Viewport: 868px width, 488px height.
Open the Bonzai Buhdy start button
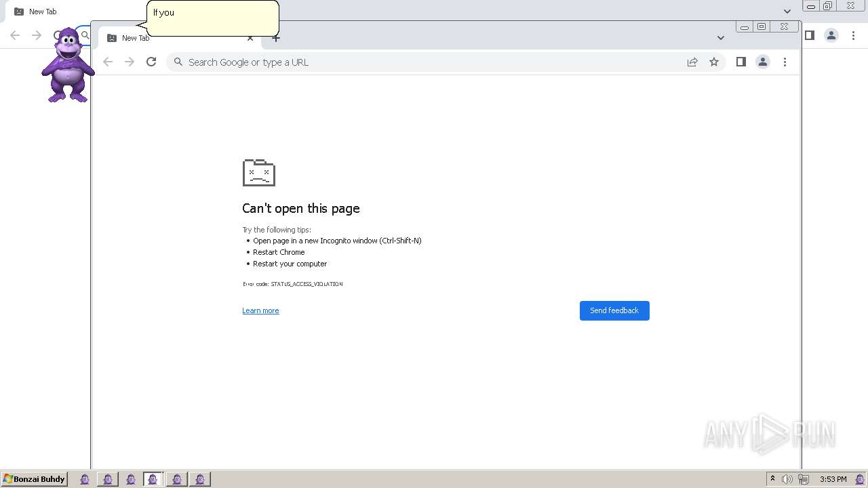(35, 479)
